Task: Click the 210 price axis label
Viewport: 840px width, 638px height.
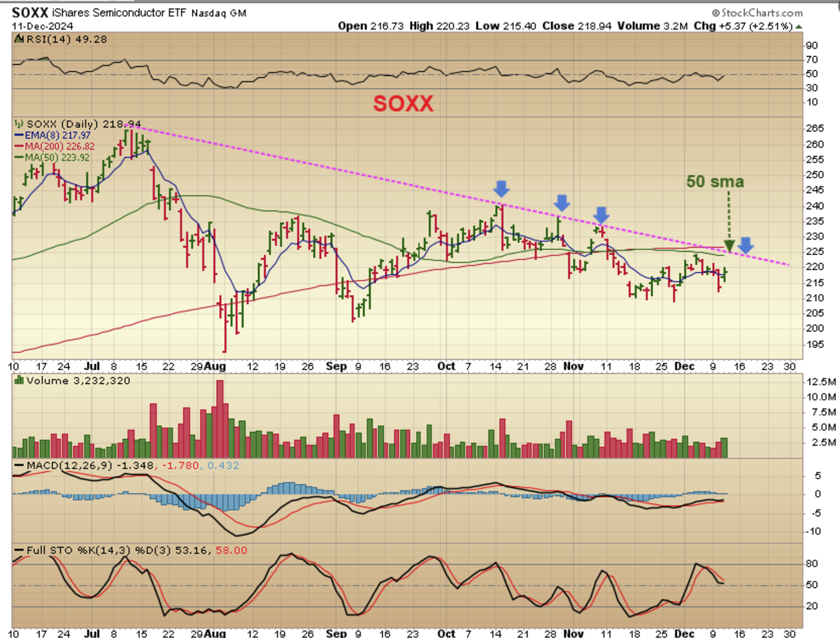Action: 815,297
